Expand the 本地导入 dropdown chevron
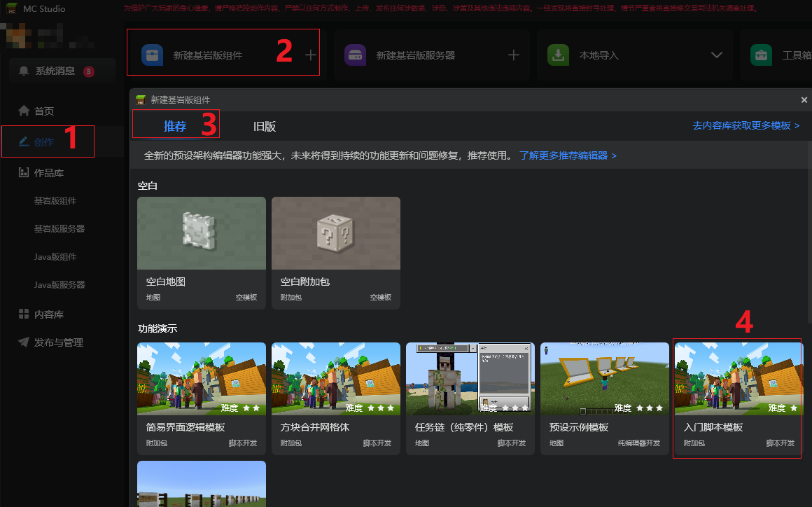 click(x=717, y=55)
